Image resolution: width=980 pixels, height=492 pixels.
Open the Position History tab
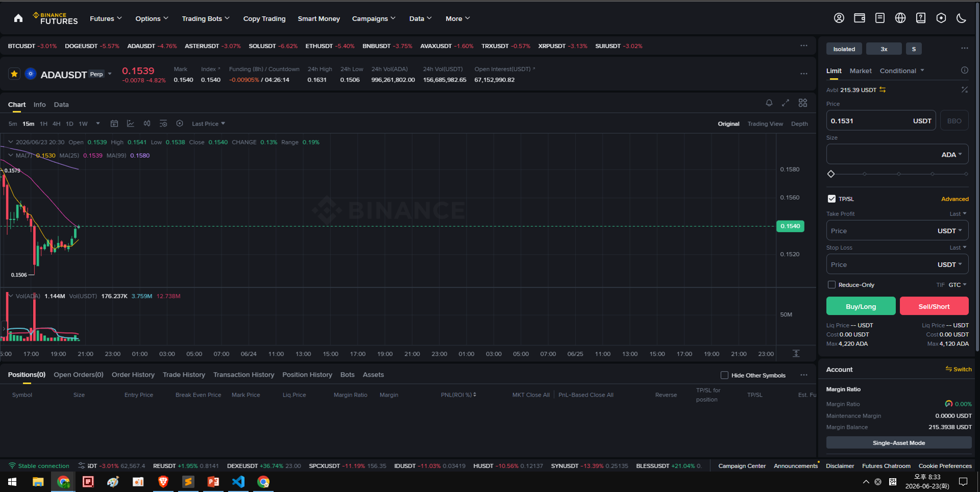[x=307, y=375]
